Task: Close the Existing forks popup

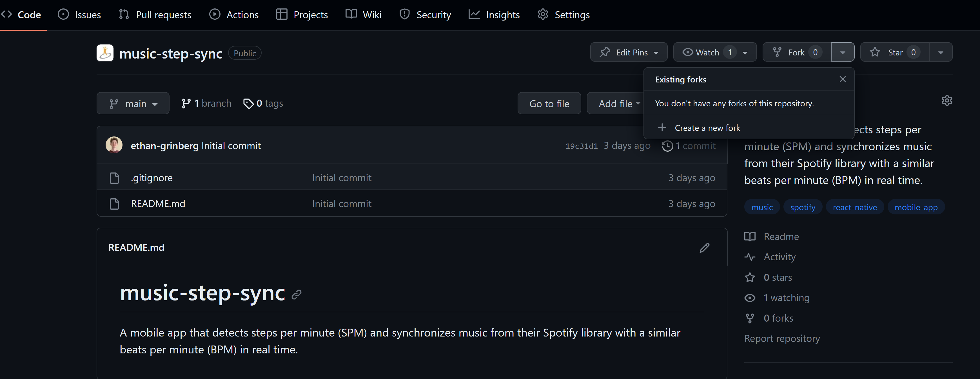Action: click(x=843, y=79)
